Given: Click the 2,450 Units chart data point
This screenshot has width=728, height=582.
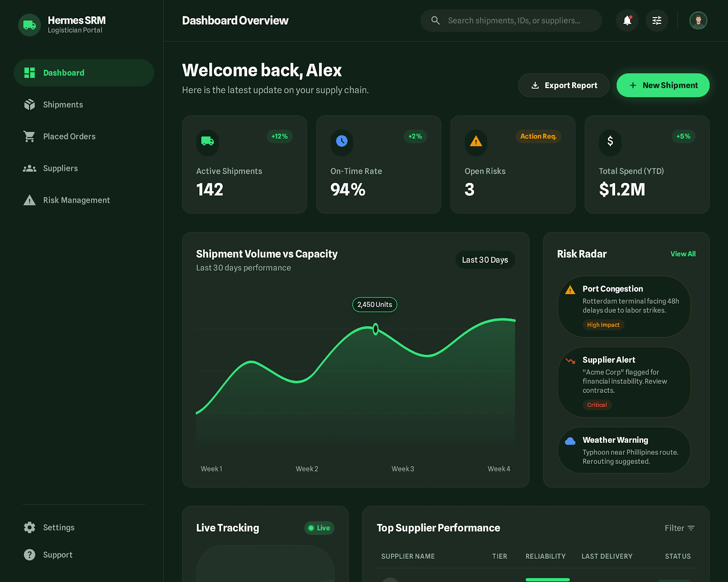Looking at the screenshot, I should point(375,329).
